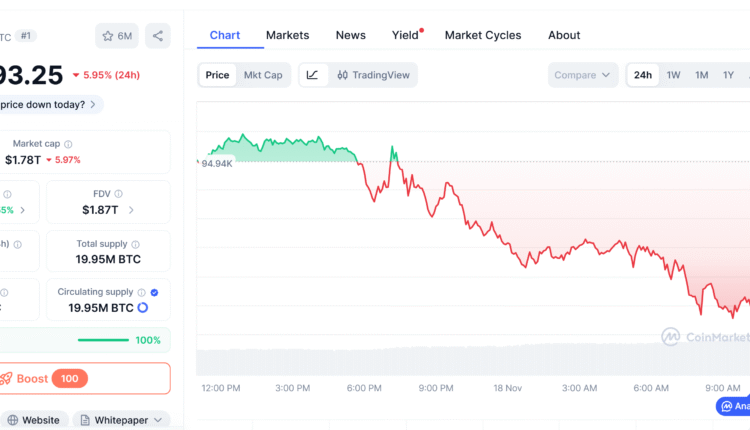
Task: Expand the FDV details chevron
Action: [131, 210]
